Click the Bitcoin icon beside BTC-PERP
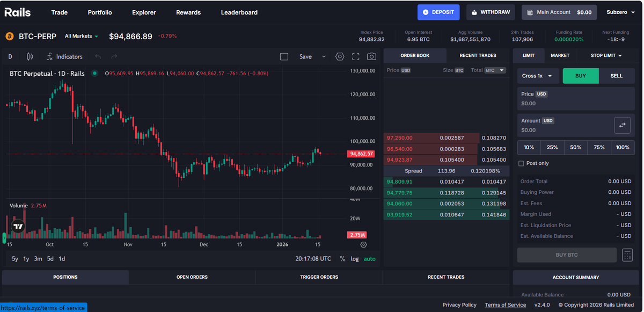This screenshot has height=312, width=644. point(9,36)
